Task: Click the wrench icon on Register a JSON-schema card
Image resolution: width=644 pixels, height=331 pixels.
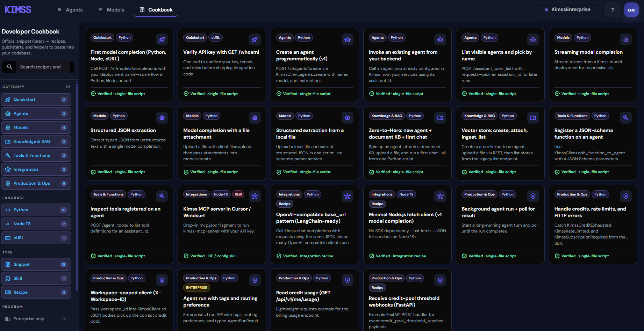Action: (x=626, y=118)
